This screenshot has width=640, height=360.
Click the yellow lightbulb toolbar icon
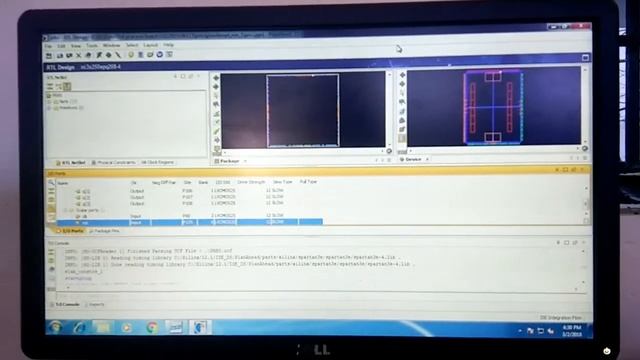[131, 54]
